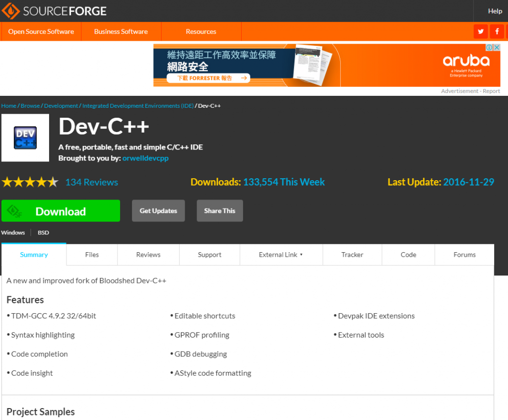Open the 134 Reviews link
This screenshot has width=508, height=420.
(92, 182)
